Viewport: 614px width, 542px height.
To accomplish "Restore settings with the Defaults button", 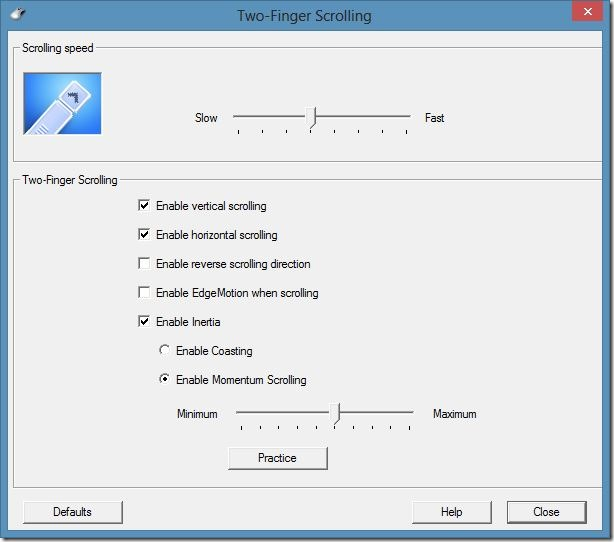I will (72, 512).
